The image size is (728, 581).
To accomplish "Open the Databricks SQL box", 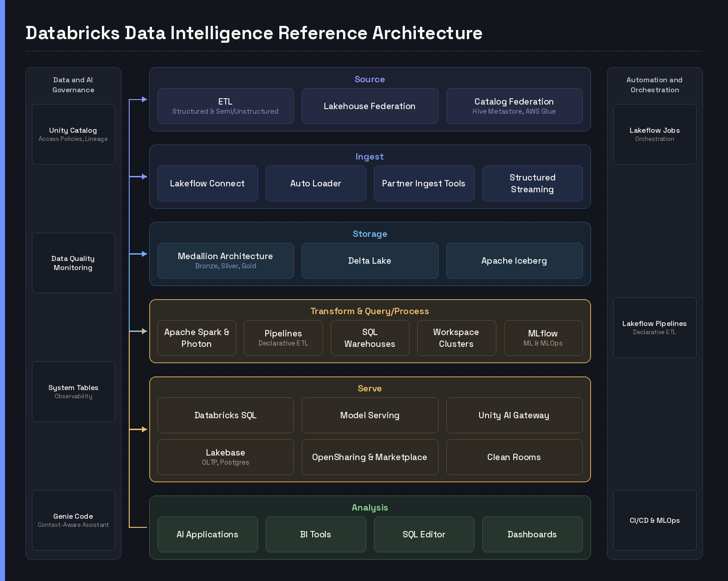I will click(225, 415).
